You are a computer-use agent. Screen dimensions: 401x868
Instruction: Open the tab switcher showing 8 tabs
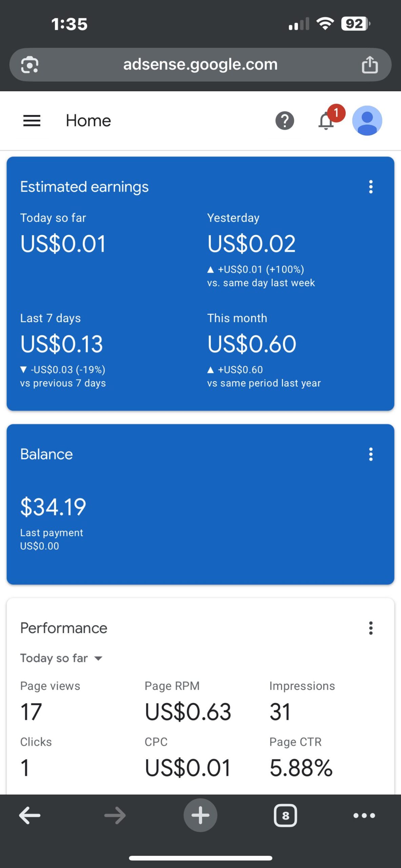285,815
